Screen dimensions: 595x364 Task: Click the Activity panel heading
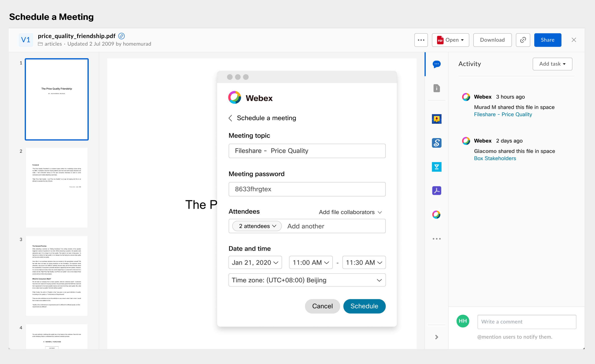[470, 64]
